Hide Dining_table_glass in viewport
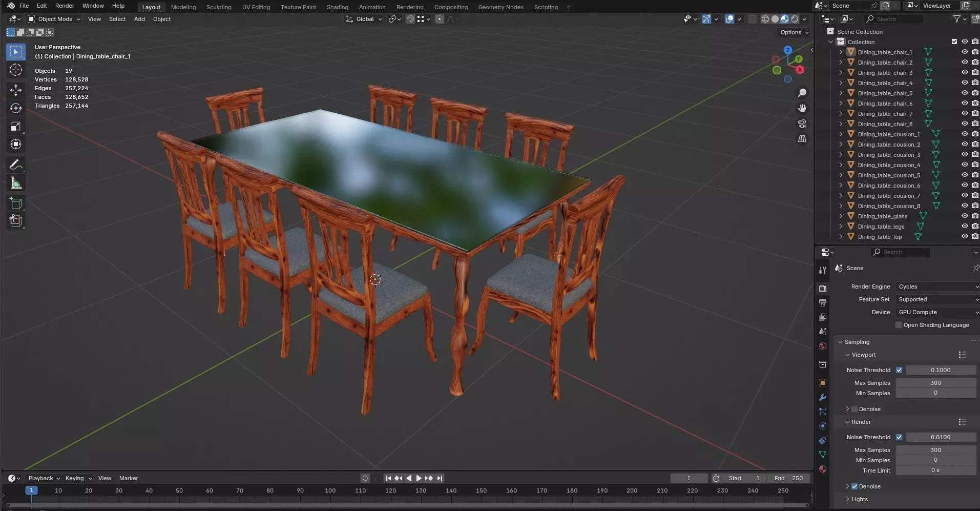Viewport: 980px width, 511px height. point(965,216)
